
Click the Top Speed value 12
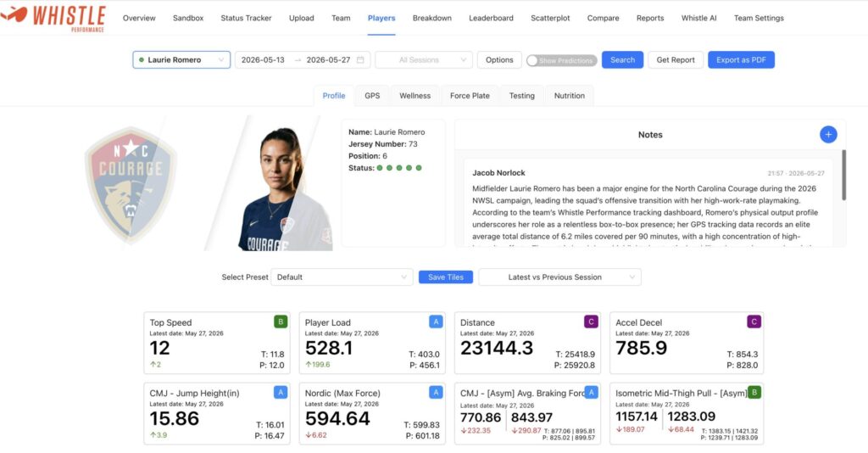159,348
